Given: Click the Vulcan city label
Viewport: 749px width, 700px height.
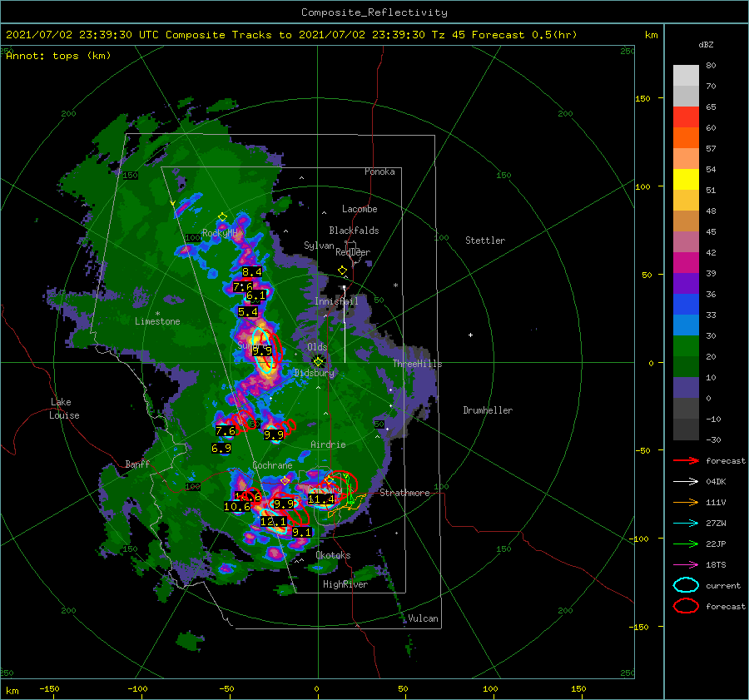Looking at the screenshot, I should [424, 618].
